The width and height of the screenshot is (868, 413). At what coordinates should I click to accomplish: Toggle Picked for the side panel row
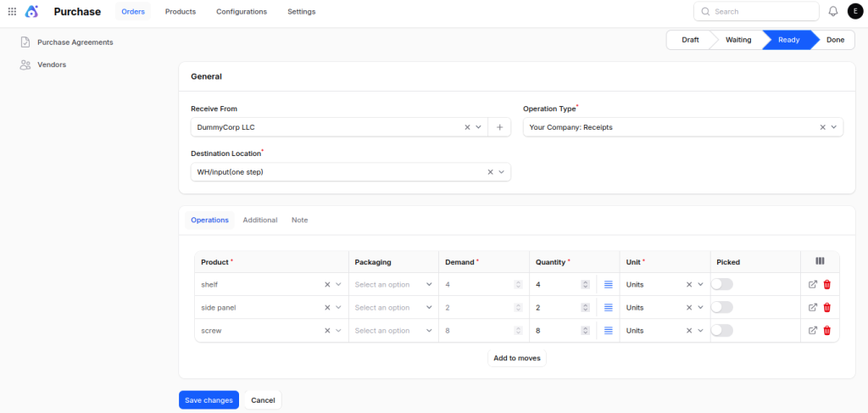click(722, 307)
